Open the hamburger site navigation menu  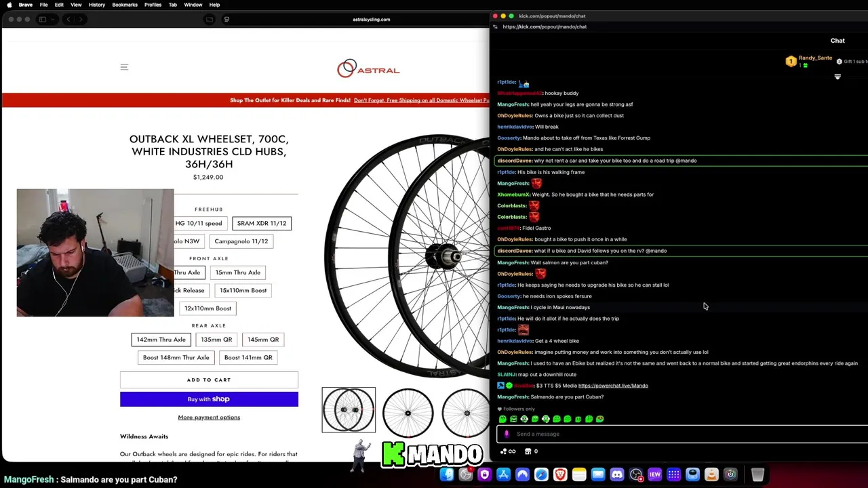tap(124, 67)
